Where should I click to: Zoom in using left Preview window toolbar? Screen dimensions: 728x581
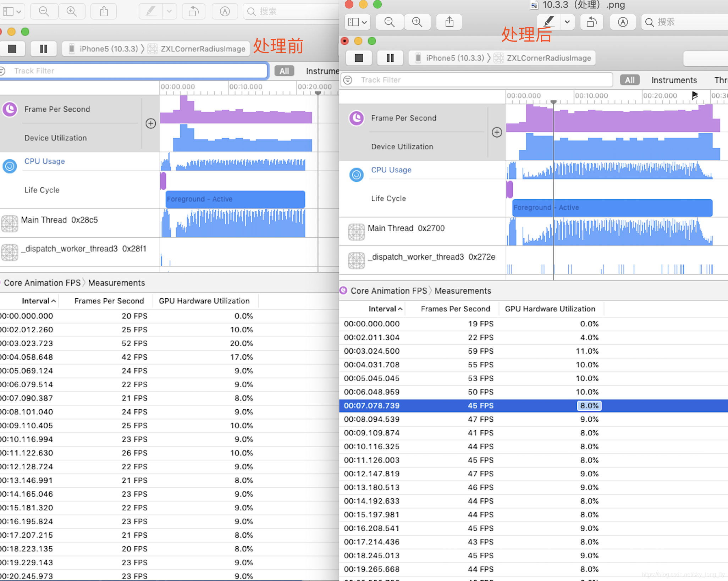coord(72,11)
